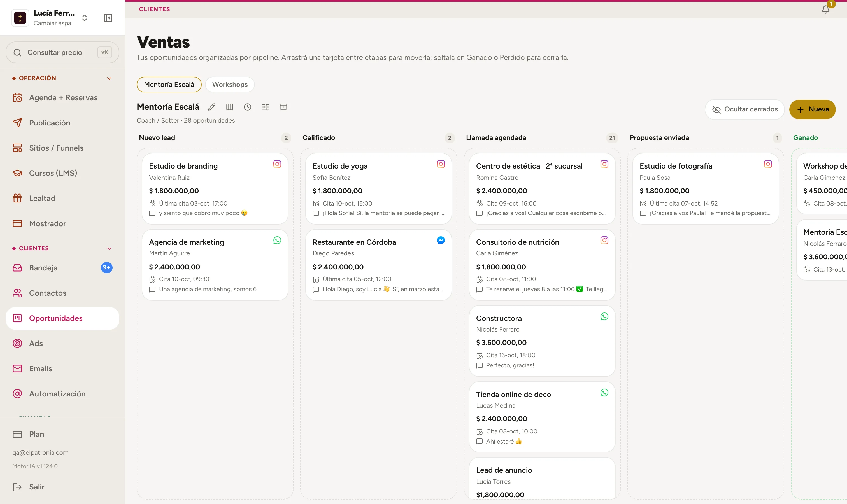Collapse the OPERACIÓN sidebar section

click(109, 78)
